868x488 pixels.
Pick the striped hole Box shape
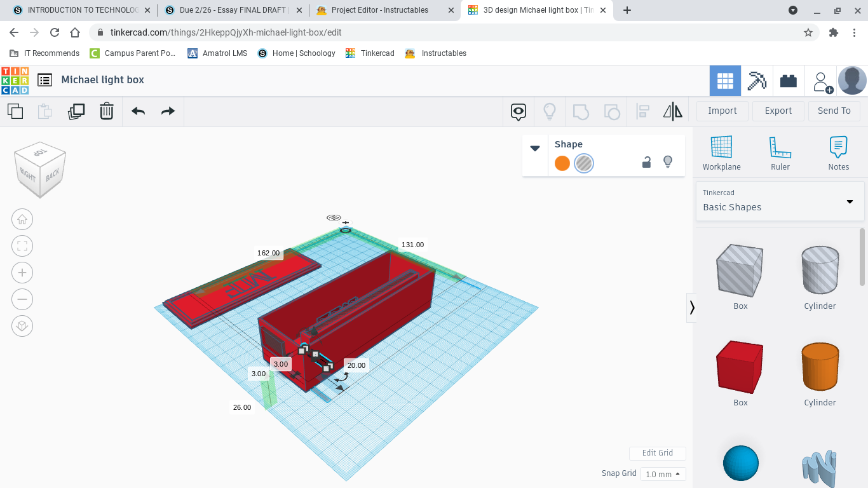tap(740, 271)
